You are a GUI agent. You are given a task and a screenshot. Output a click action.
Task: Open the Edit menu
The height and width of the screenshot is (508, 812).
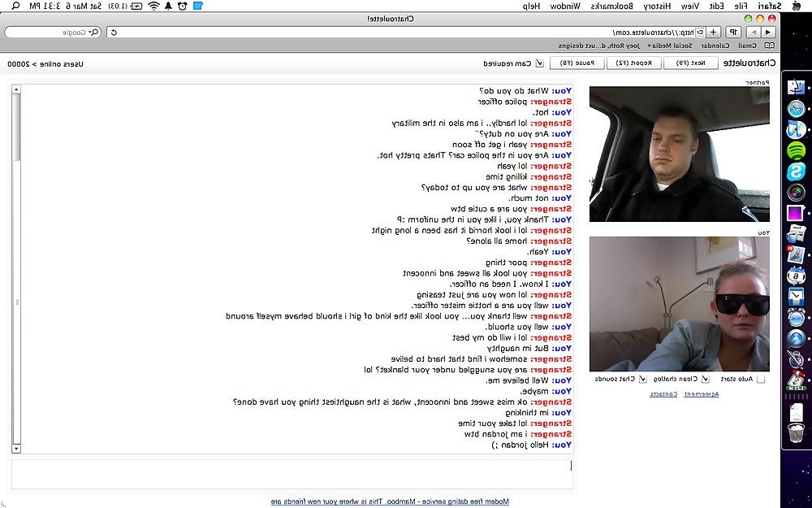click(x=717, y=6)
